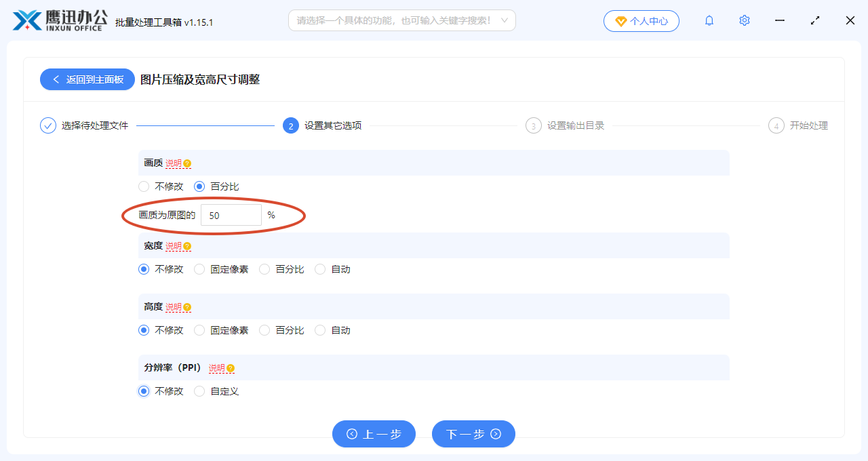Close the application window
The width and height of the screenshot is (868, 461).
(850, 20)
